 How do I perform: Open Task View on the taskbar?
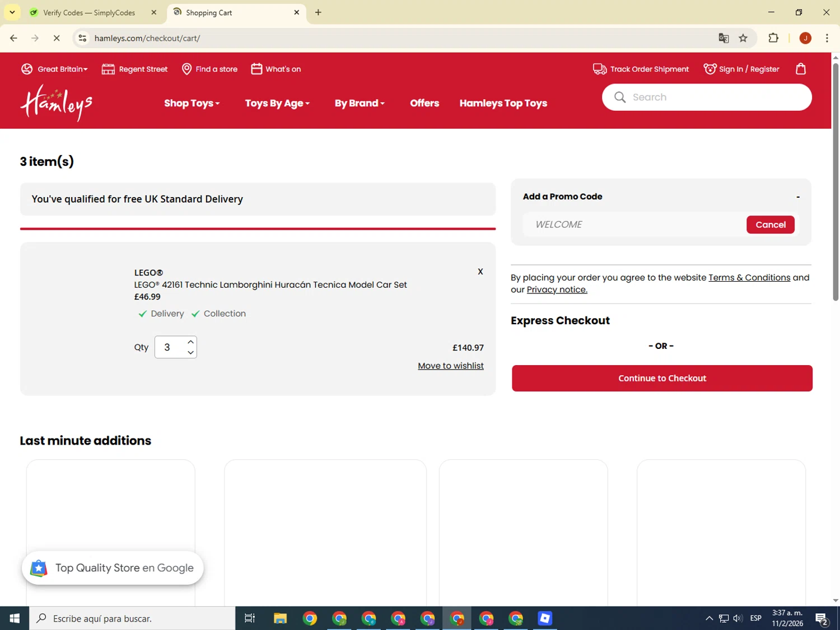tap(250, 618)
